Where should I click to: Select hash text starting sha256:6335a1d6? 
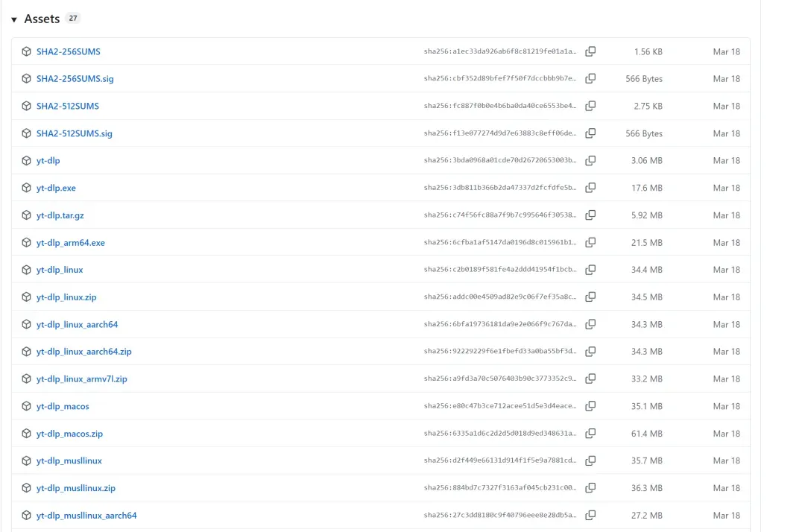pos(500,433)
